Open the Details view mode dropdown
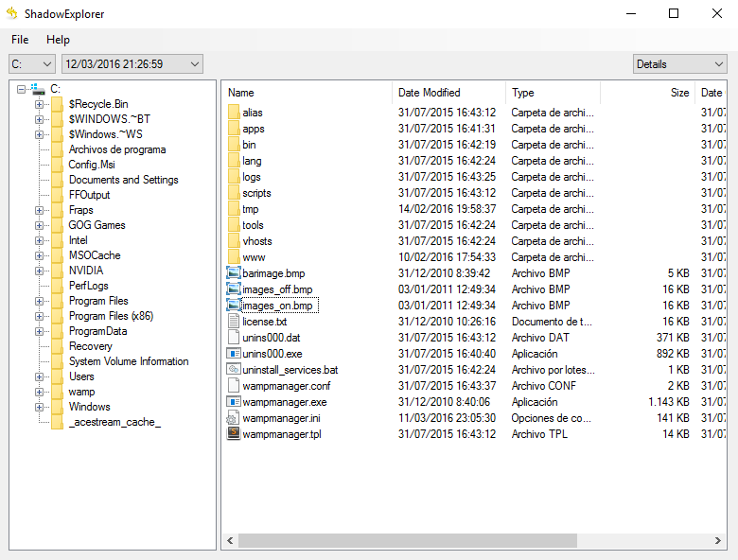 [x=680, y=64]
